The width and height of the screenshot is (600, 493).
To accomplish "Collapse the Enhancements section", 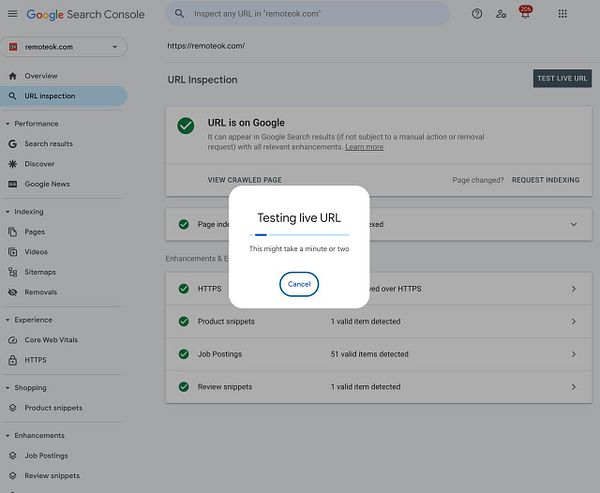I will [x=7, y=436].
